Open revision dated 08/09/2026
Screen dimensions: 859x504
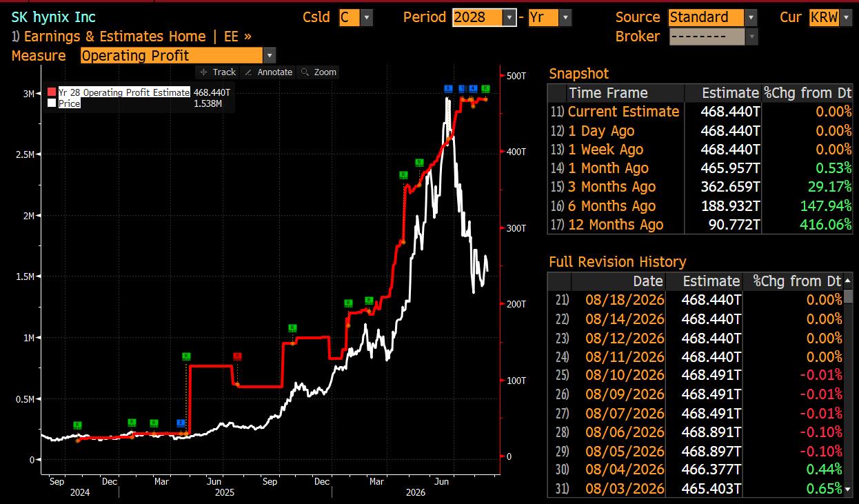695,394
